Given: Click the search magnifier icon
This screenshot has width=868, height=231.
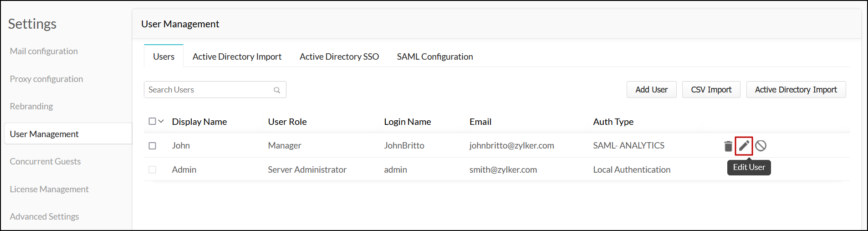Looking at the screenshot, I should coord(277,90).
